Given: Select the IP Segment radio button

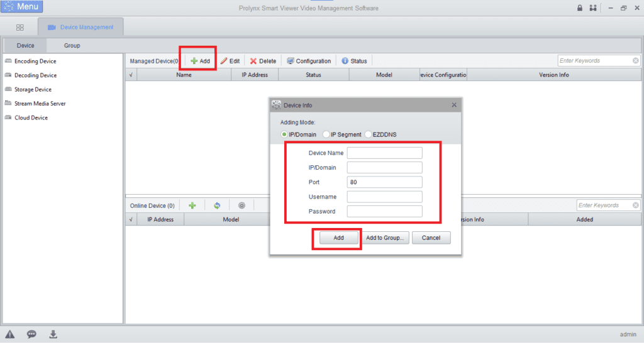Looking at the screenshot, I should point(326,134).
